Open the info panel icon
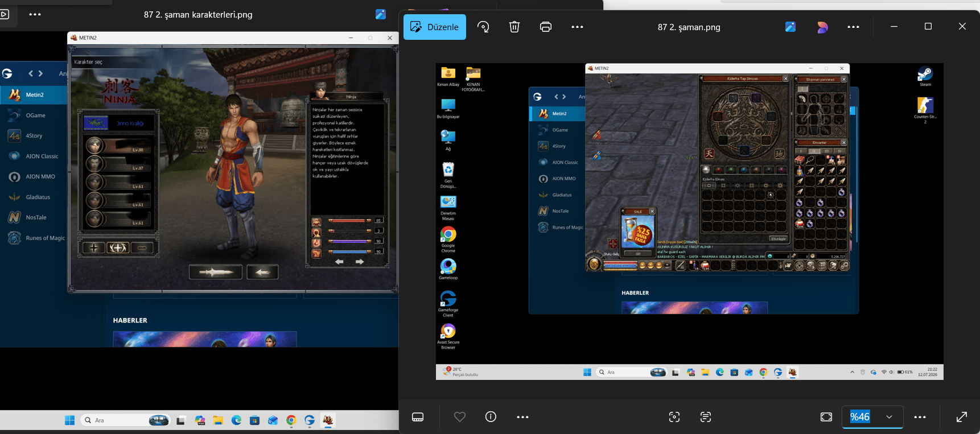 tap(491, 417)
